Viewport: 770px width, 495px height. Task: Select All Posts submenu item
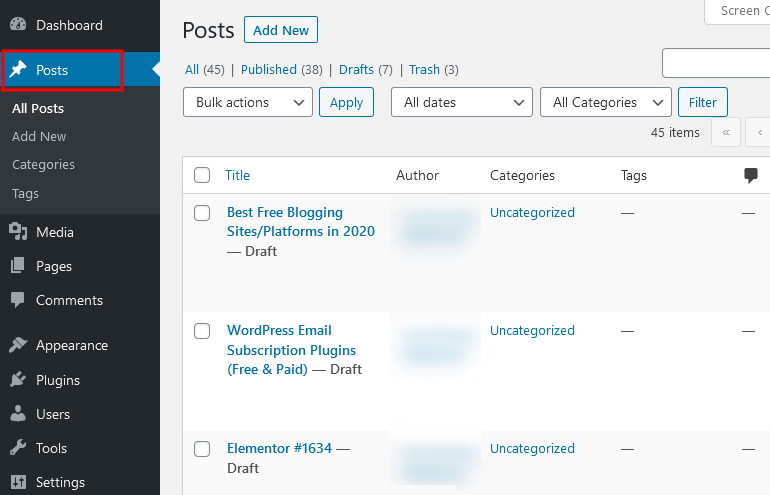38,109
